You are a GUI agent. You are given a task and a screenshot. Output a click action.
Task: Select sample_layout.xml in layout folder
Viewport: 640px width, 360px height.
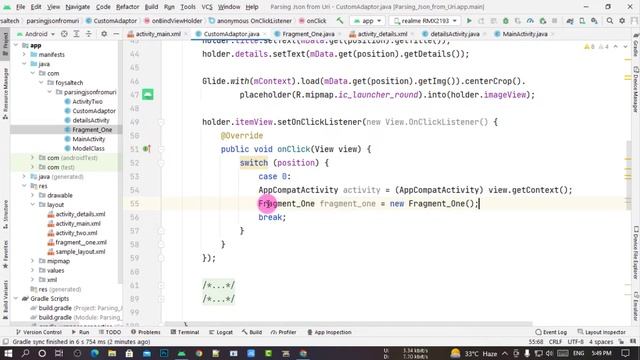coord(80,252)
